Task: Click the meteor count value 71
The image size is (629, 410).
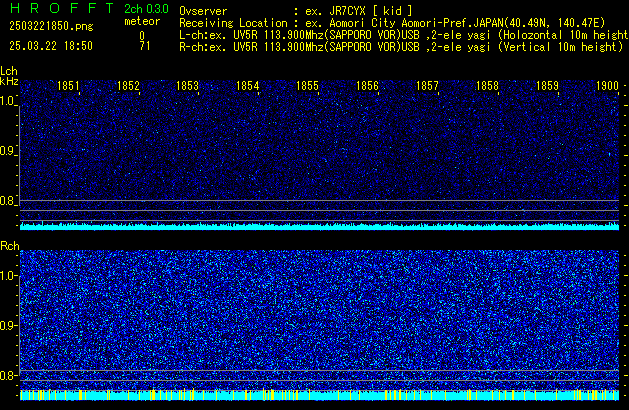Action: [x=145, y=46]
